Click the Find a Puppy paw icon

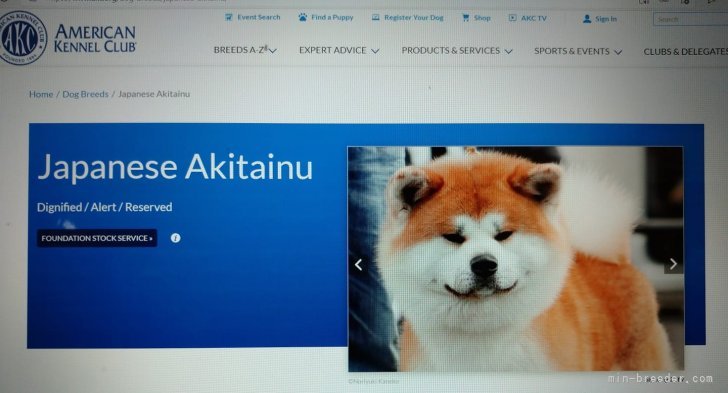[x=303, y=17]
